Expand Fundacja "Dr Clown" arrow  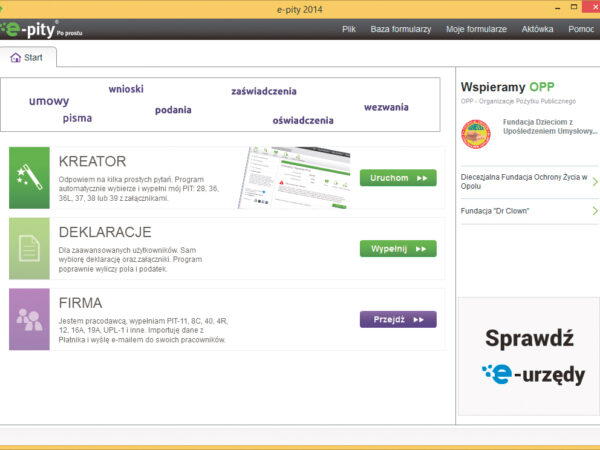[x=594, y=211]
